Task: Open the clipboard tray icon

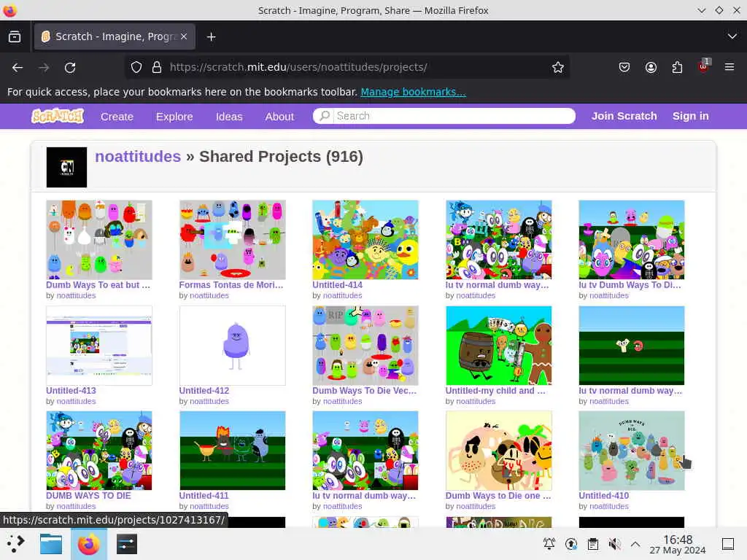Action: click(x=592, y=544)
